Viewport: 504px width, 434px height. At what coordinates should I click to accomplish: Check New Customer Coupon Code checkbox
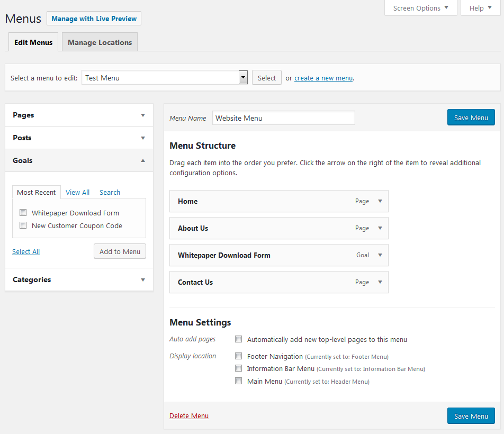click(23, 225)
